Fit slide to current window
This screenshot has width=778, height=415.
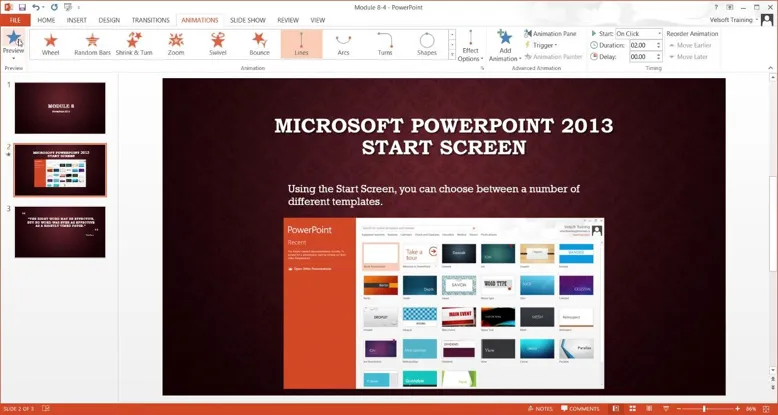click(x=768, y=409)
